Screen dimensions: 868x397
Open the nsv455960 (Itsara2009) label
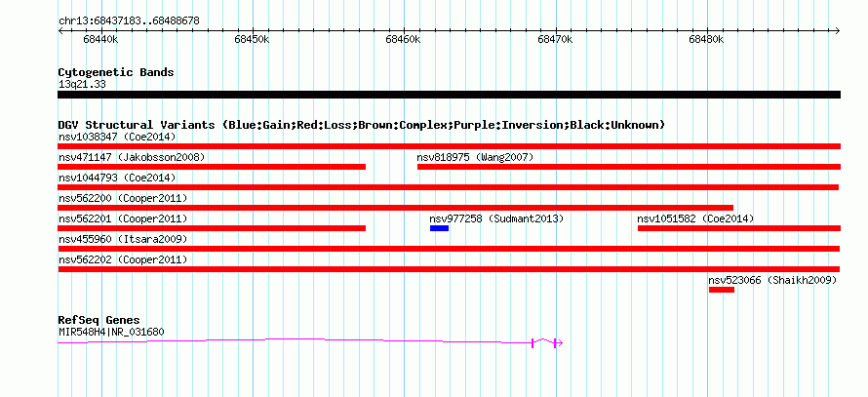(123, 239)
